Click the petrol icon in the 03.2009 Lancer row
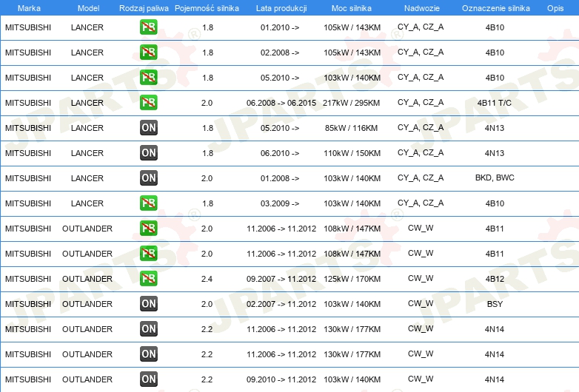579x392 pixels. 148,203
